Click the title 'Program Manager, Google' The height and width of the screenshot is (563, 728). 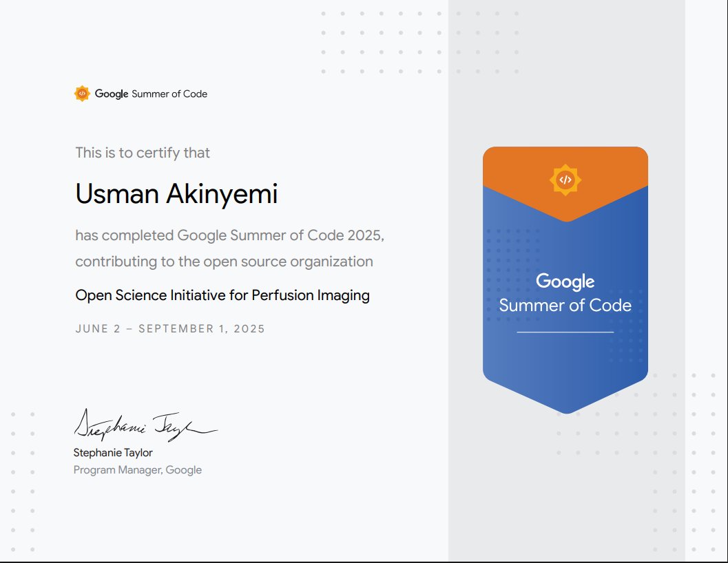pyautogui.click(x=138, y=469)
